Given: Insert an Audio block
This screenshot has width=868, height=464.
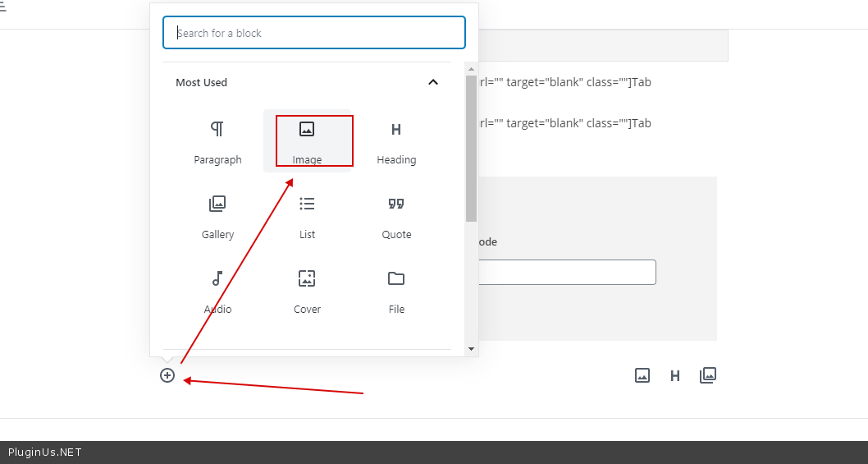Looking at the screenshot, I should tap(217, 290).
